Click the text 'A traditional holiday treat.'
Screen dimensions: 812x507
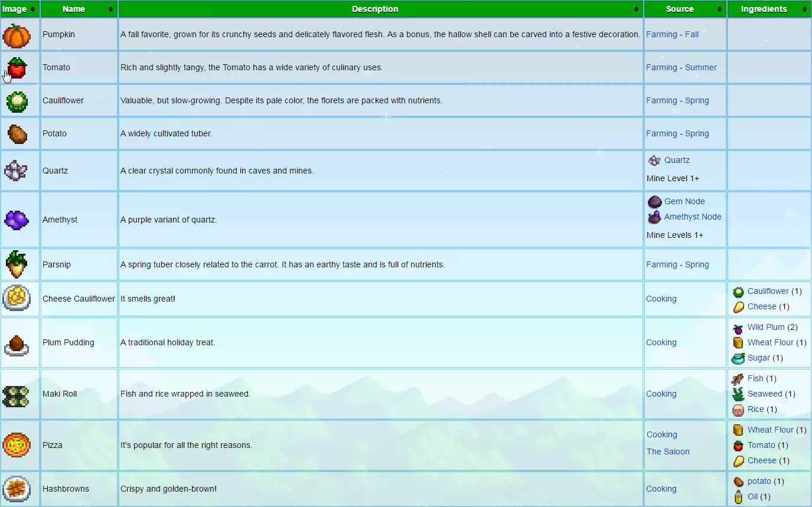click(168, 343)
